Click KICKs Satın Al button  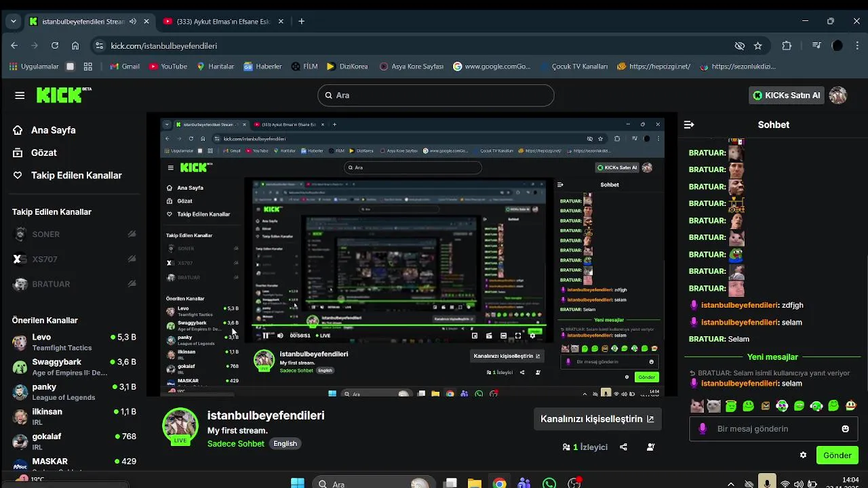tap(786, 96)
